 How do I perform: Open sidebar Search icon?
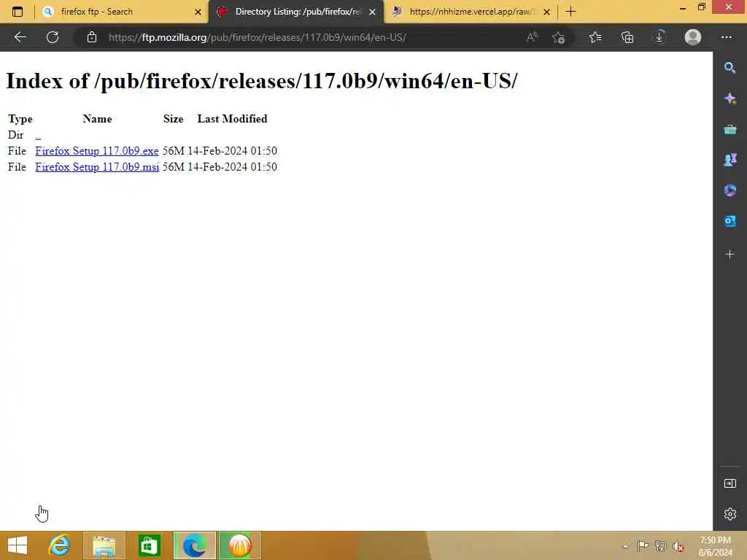click(729, 68)
